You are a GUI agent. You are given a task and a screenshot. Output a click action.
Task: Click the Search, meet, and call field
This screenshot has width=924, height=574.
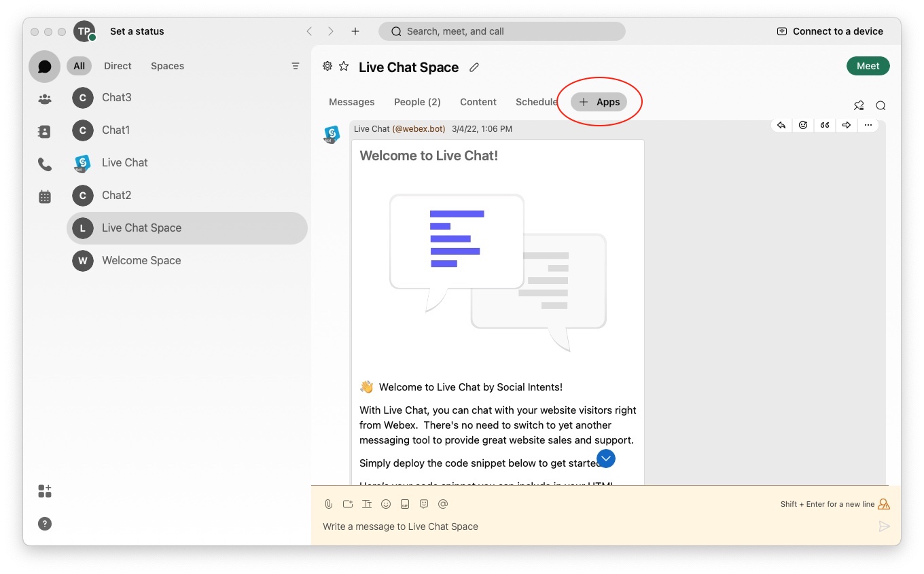[502, 31]
